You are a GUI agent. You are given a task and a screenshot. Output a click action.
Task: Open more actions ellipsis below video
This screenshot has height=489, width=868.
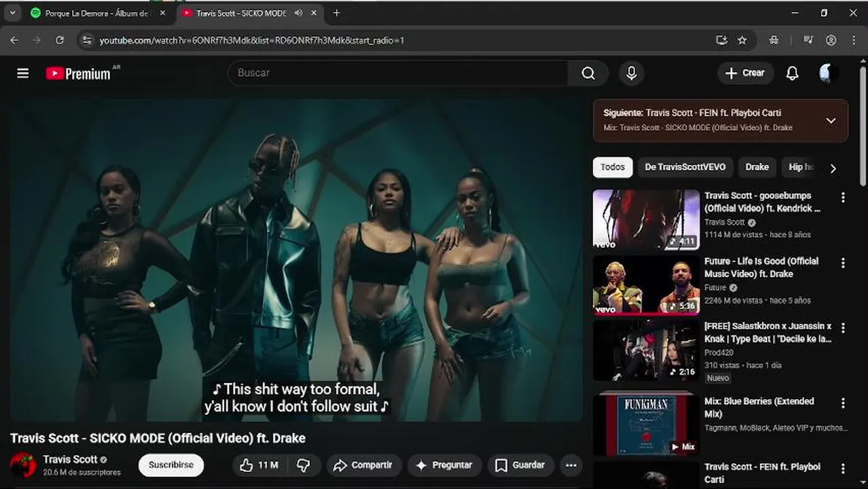click(x=571, y=465)
